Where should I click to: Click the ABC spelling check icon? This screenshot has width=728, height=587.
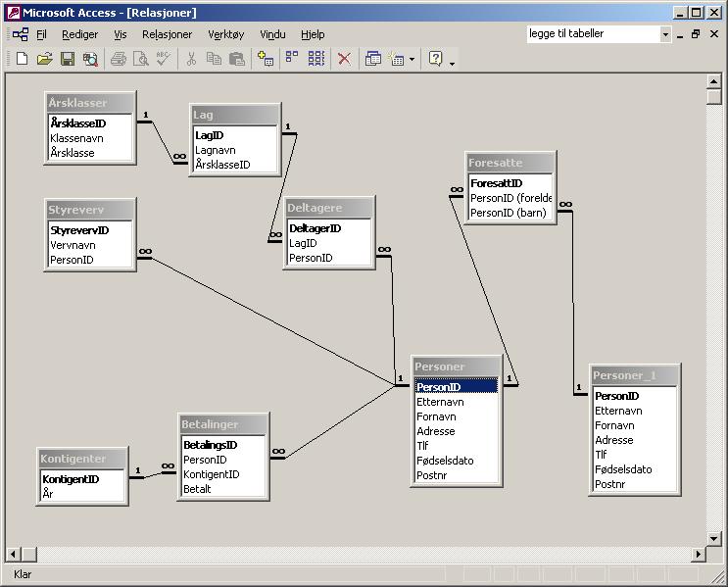pyautogui.click(x=163, y=59)
